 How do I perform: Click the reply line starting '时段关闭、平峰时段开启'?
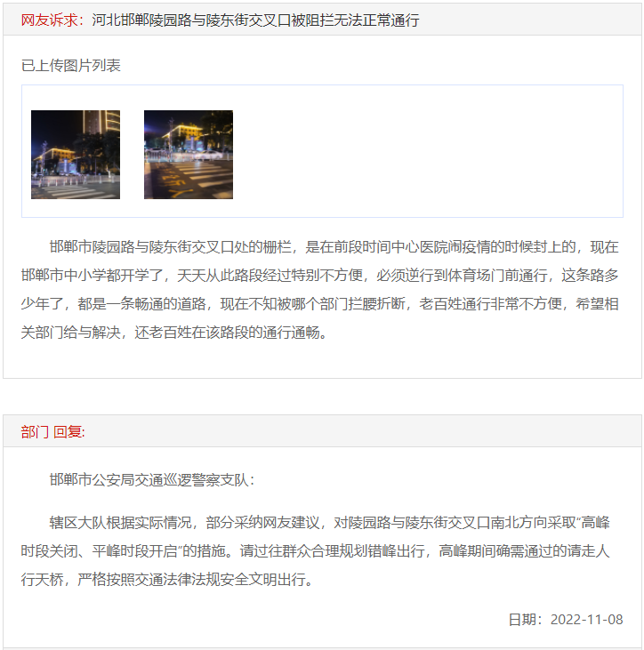pyautogui.click(x=315, y=551)
